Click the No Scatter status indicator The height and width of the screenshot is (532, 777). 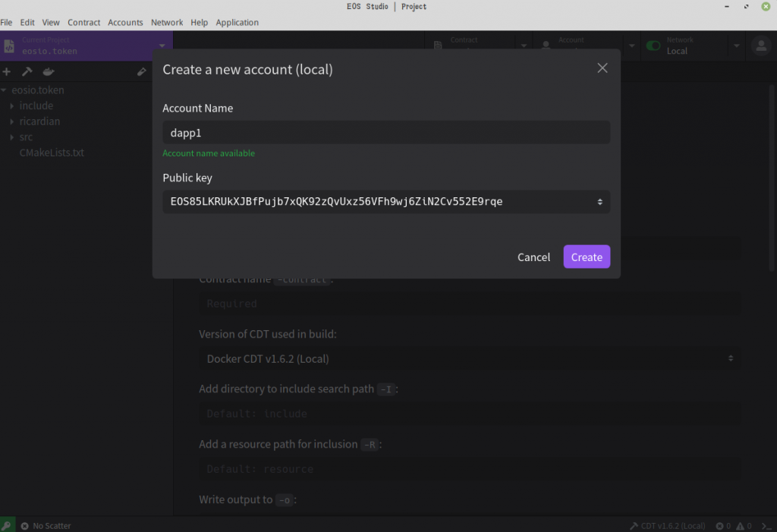(46, 526)
